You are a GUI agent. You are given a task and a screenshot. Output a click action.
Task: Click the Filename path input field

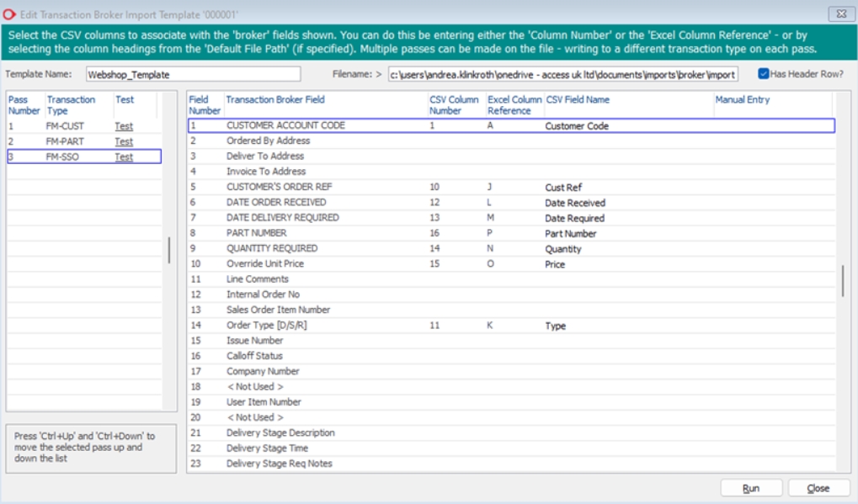pyautogui.click(x=563, y=74)
